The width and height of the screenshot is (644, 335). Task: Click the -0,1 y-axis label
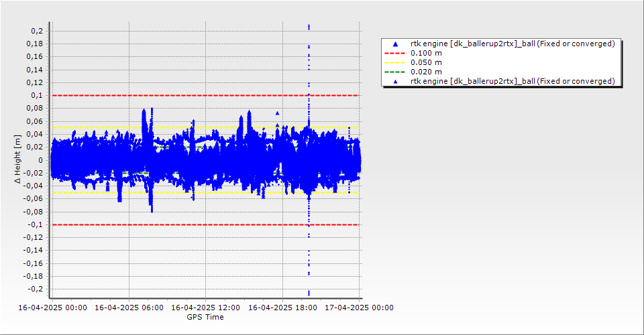(x=35, y=224)
